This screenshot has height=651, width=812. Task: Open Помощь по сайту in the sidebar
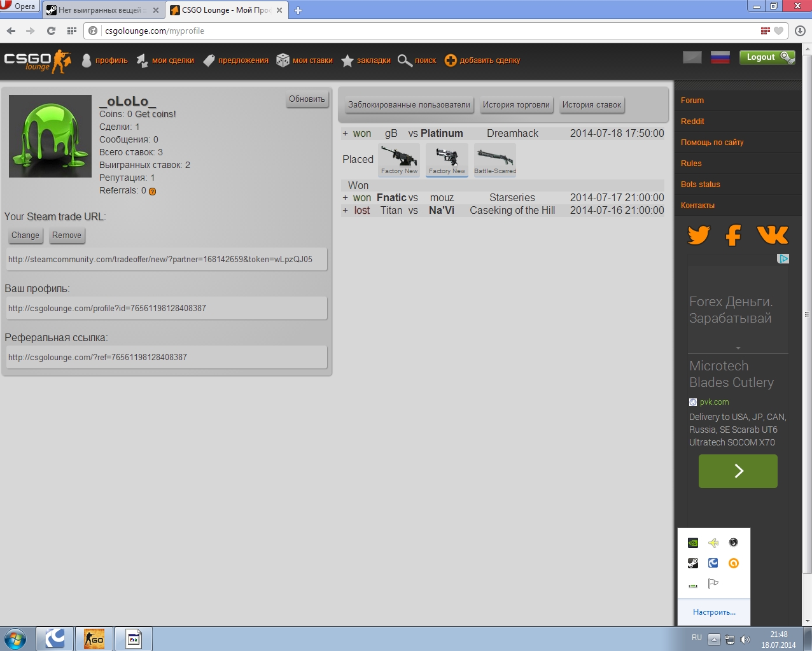pyautogui.click(x=712, y=143)
